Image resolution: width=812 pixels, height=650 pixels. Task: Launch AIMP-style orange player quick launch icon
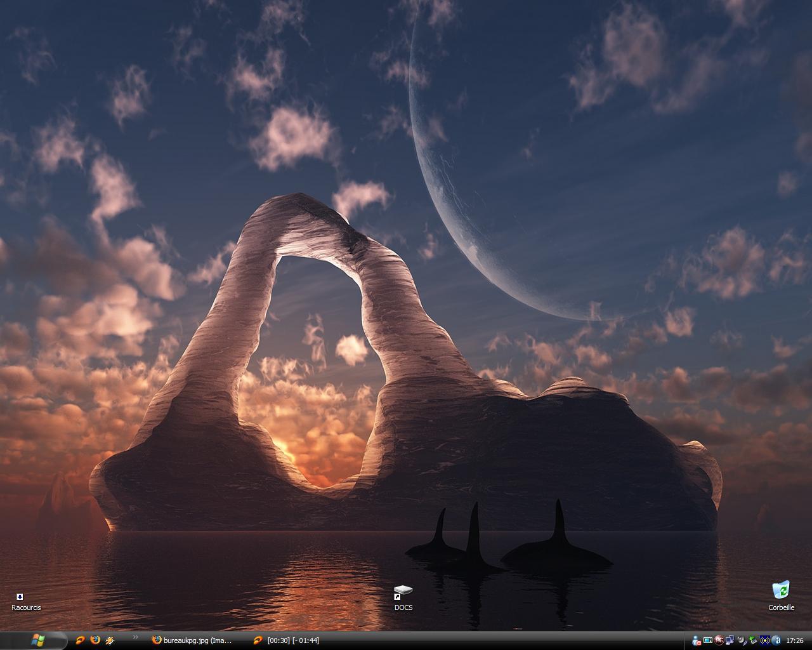pos(80,640)
